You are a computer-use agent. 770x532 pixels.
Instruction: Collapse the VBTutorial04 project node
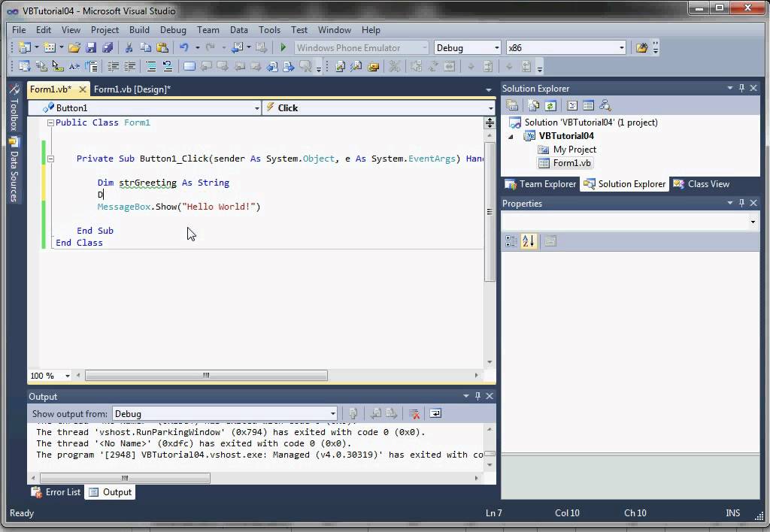[512, 136]
